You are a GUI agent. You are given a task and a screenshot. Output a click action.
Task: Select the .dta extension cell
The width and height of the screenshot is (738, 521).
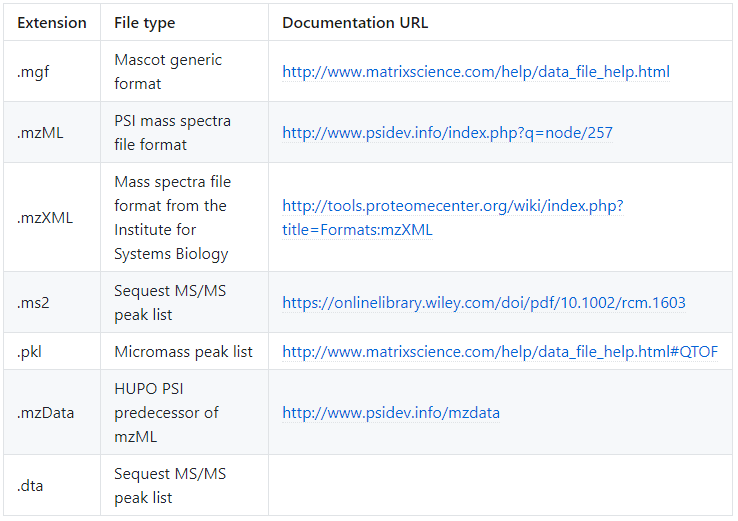tap(52, 485)
